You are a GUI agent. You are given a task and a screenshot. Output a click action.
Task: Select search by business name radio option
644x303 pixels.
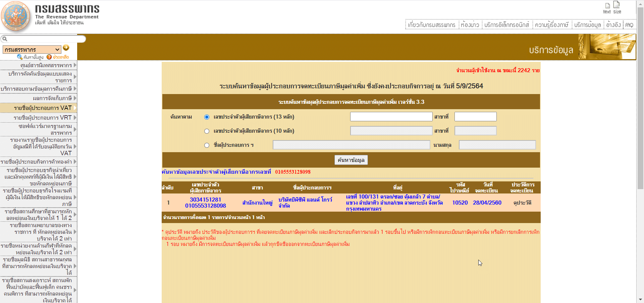click(x=207, y=145)
